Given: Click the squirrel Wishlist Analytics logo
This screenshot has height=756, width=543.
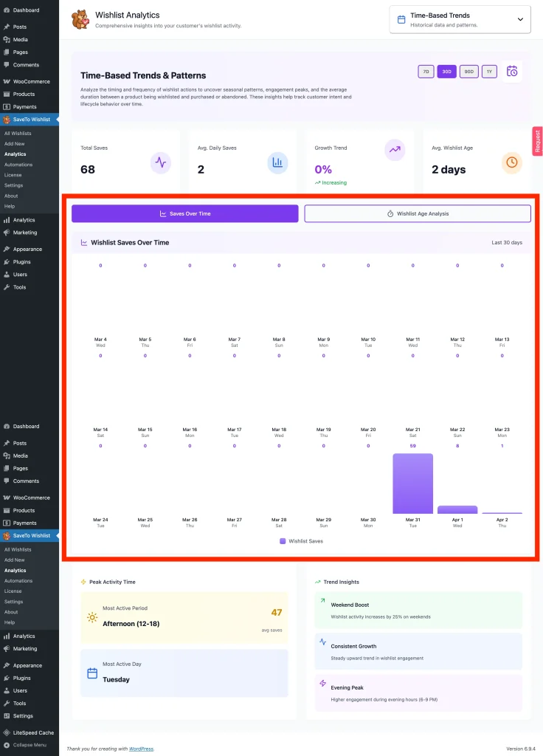Looking at the screenshot, I should [80, 20].
